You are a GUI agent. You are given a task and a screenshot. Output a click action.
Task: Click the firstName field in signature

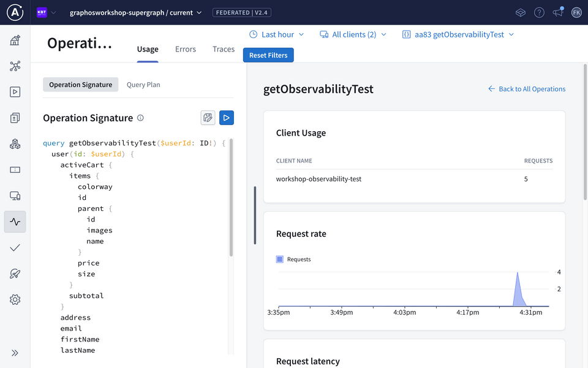[80, 339]
